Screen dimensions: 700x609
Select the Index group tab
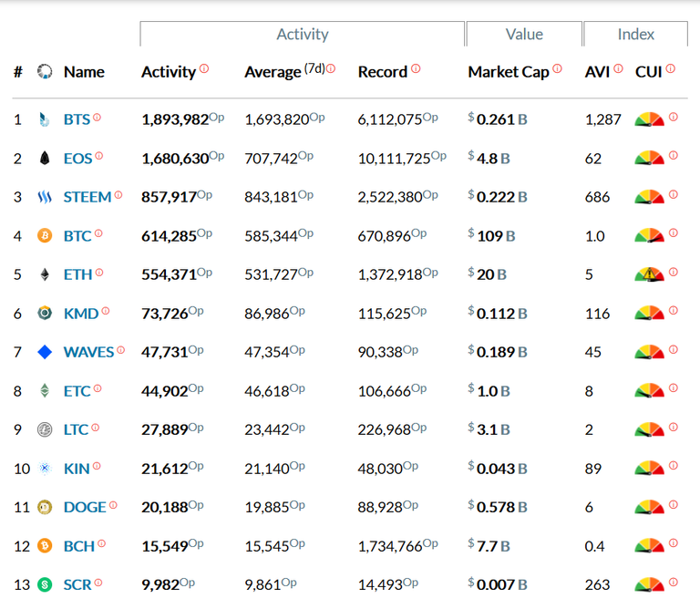[x=635, y=34]
